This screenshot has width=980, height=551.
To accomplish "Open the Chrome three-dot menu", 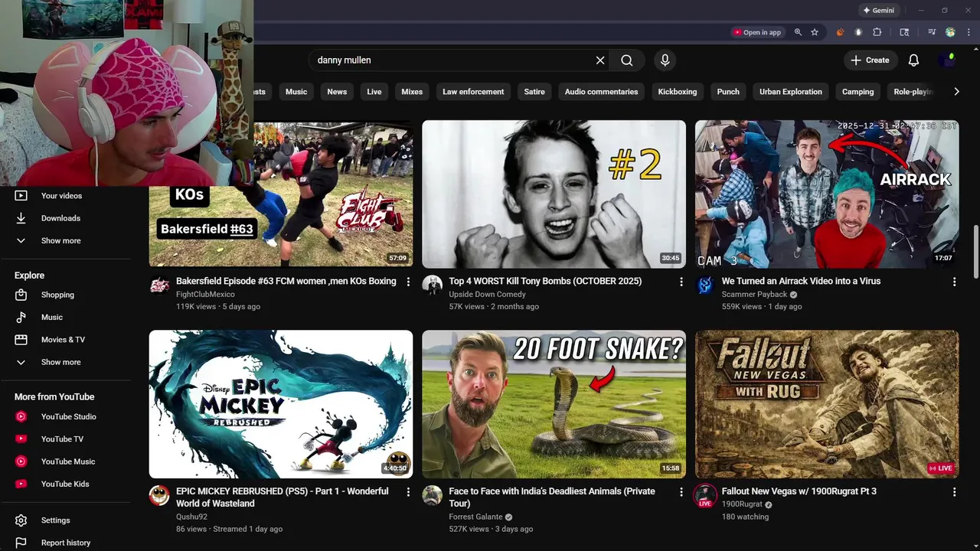I will click(969, 32).
